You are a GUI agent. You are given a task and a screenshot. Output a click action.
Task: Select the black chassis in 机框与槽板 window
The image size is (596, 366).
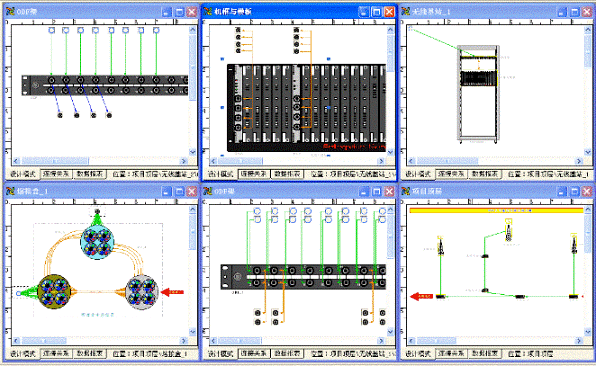[306, 108]
